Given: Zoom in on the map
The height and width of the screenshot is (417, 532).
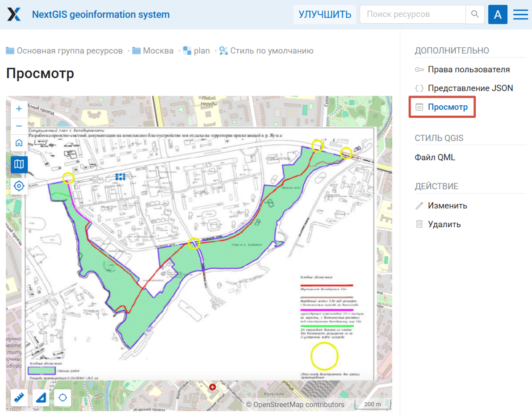Looking at the screenshot, I should tap(19, 109).
